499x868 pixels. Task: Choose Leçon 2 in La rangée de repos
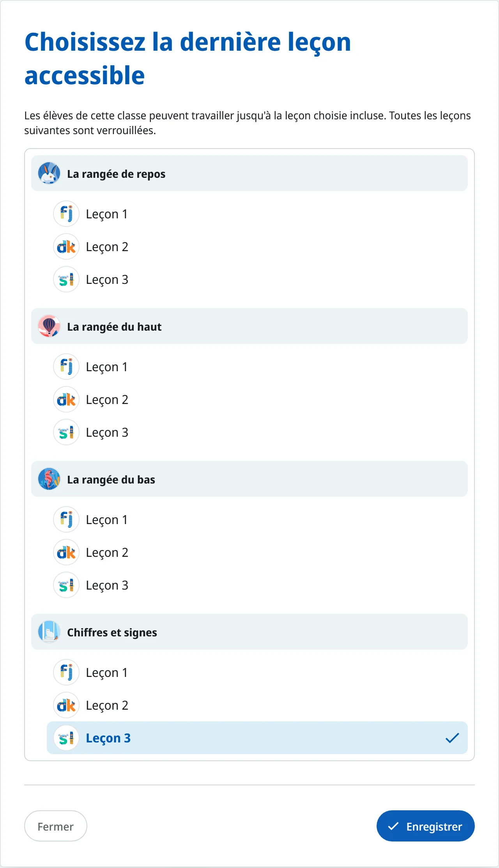point(257,246)
